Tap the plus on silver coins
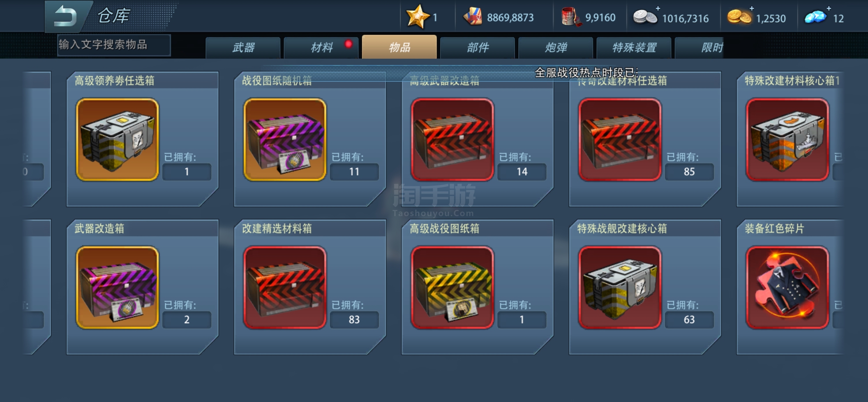The width and height of the screenshot is (868, 402). tap(657, 8)
